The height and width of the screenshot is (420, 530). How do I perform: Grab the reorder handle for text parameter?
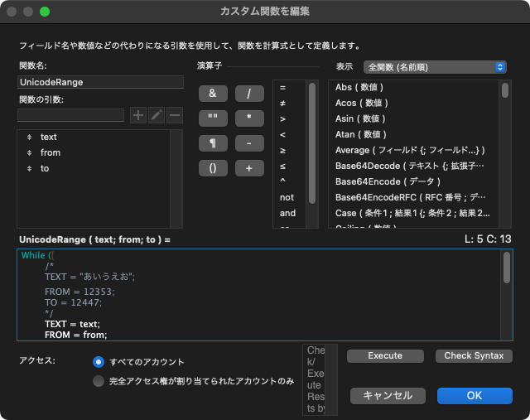(30, 137)
